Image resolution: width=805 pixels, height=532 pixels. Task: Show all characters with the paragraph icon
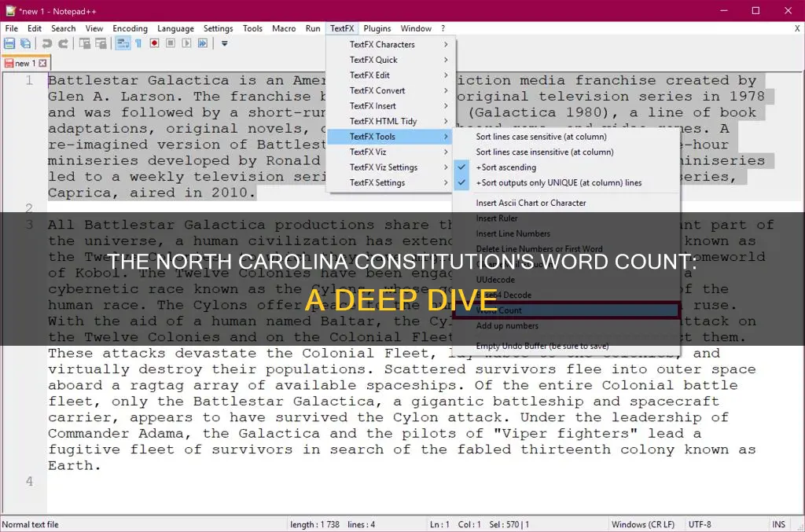tap(137, 43)
